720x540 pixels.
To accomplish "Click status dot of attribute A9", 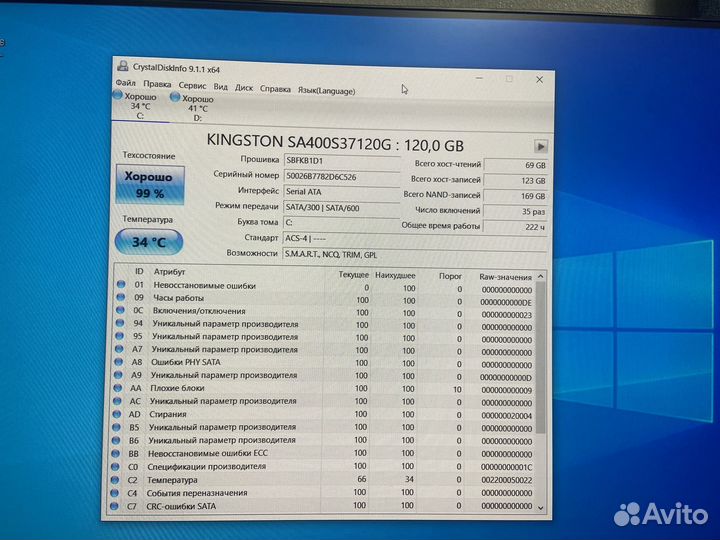I will (x=118, y=375).
